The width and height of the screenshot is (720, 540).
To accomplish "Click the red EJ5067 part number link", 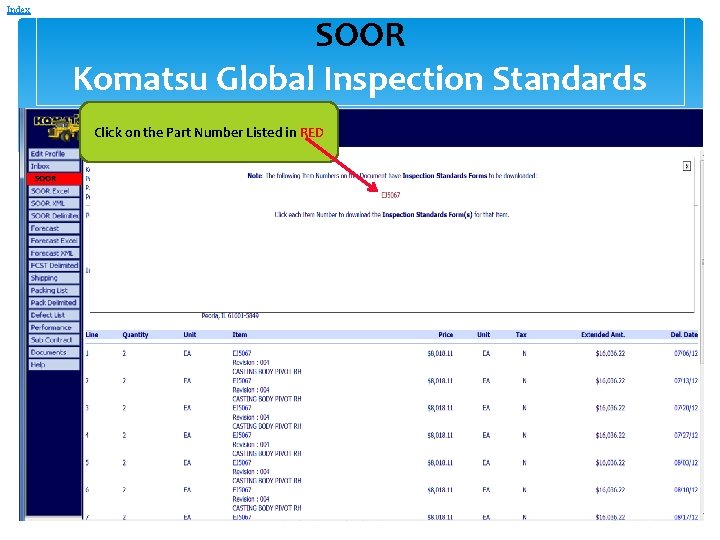I will click(x=391, y=195).
